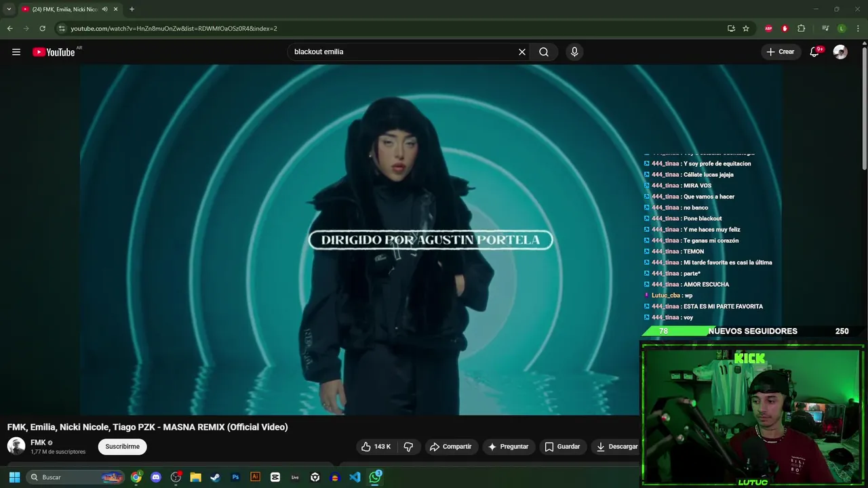This screenshot has height=488, width=868.
Task: Open Ableton Live from the taskbar
Action: (295, 477)
